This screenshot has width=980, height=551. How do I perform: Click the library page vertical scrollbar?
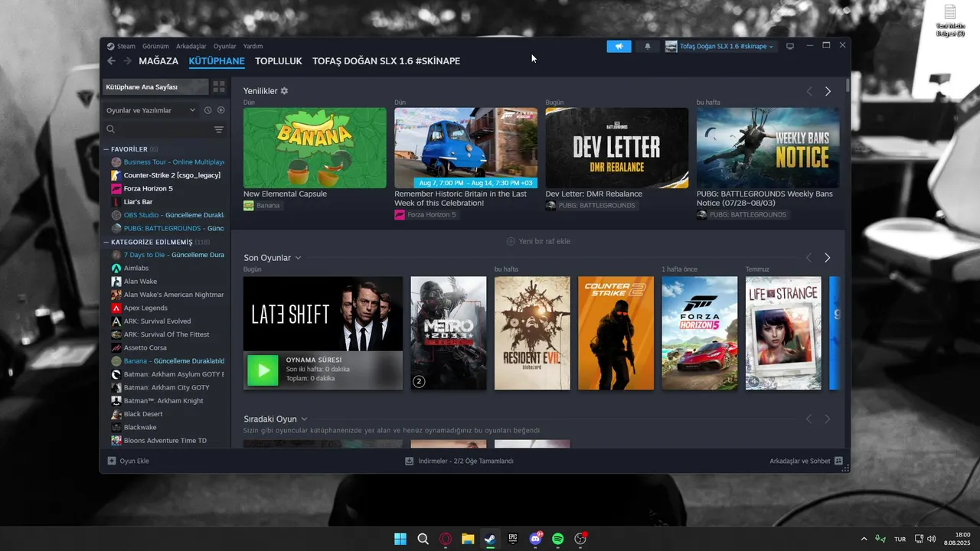847,85
